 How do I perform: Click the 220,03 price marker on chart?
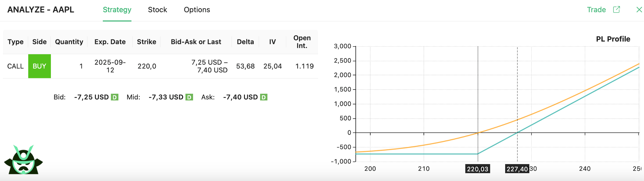[x=477, y=169]
